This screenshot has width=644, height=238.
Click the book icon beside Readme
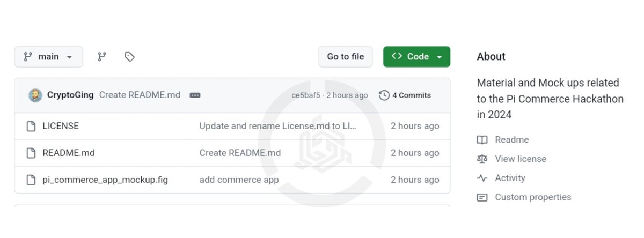coord(482,140)
